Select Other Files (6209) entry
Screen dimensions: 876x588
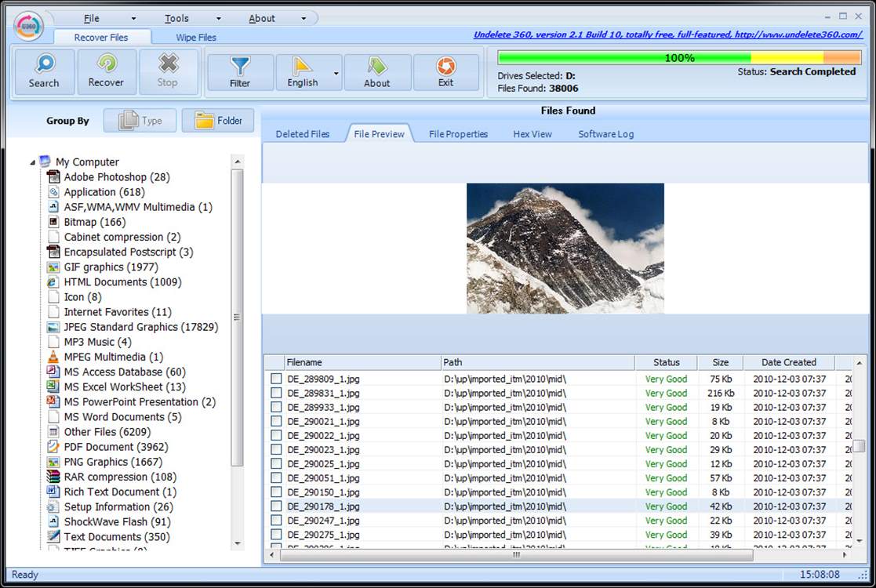click(107, 432)
